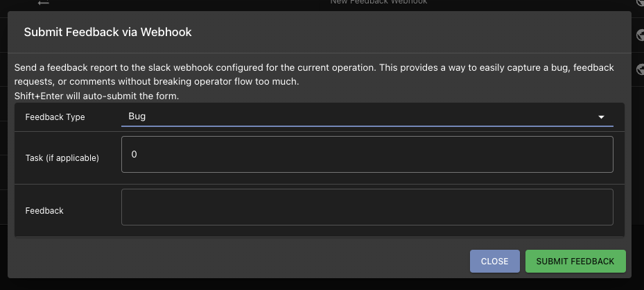
Task: Click the green Submit Feedback button
Action: 575,262
